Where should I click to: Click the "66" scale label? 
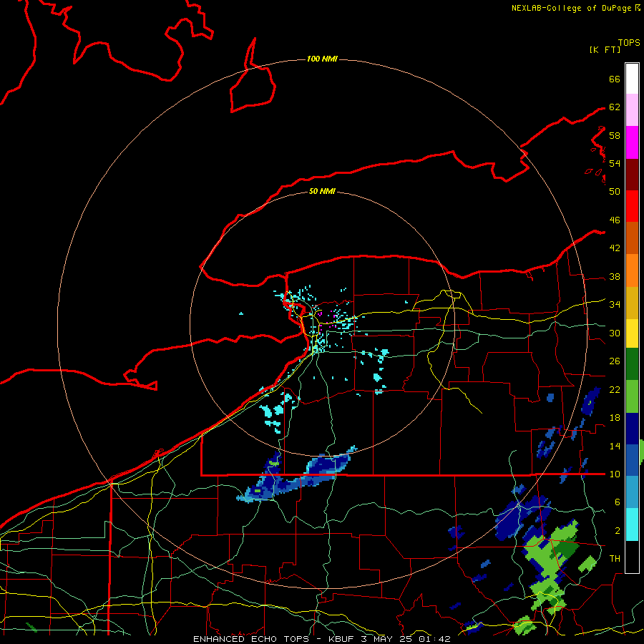pyautogui.click(x=615, y=79)
